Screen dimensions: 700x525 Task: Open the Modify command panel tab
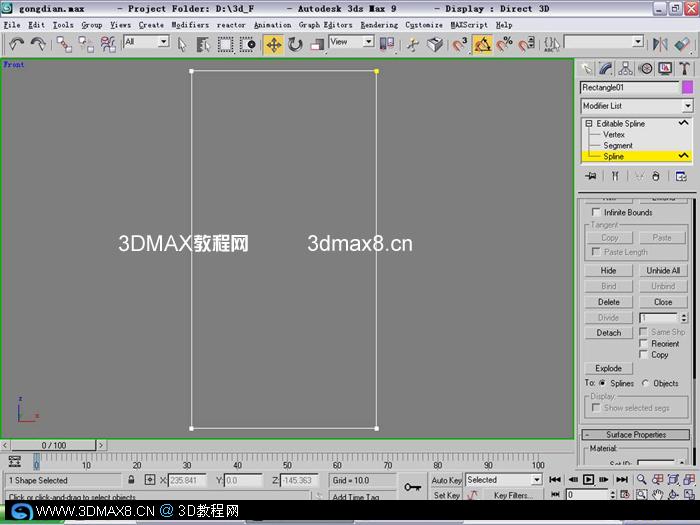point(606,68)
